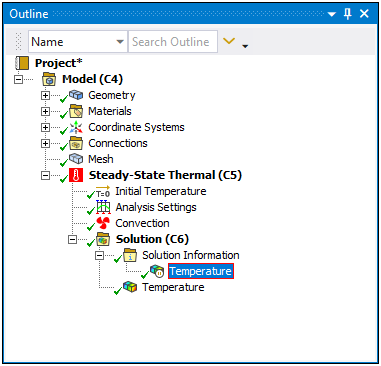Select Geometry label in tree
This screenshot has height=366, width=381.
click(x=112, y=95)
